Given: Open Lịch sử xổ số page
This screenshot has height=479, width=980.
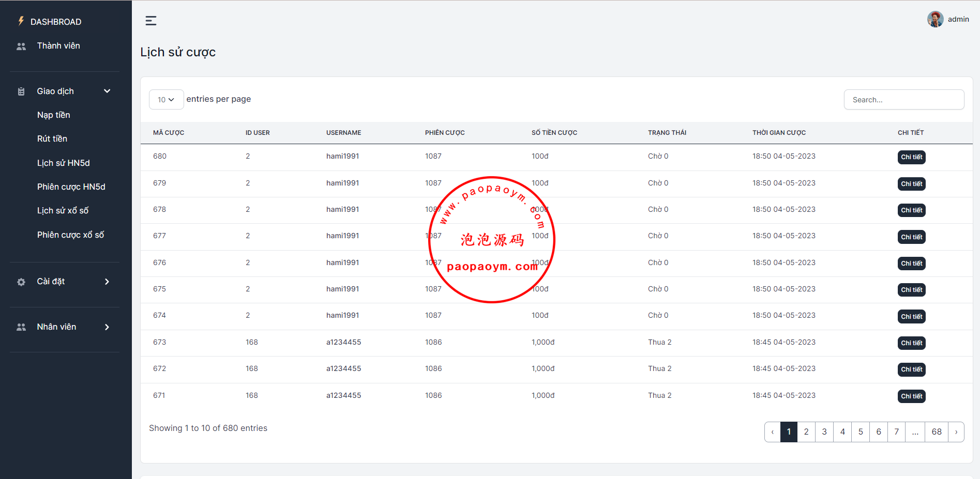Looking at the screenshot, I should [63, 210].
